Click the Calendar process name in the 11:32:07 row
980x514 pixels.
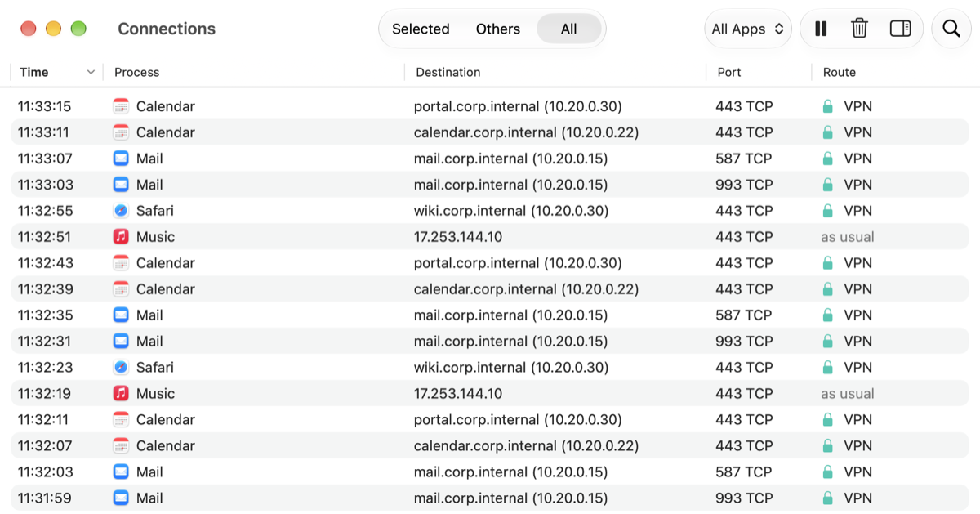coord(166,446)
